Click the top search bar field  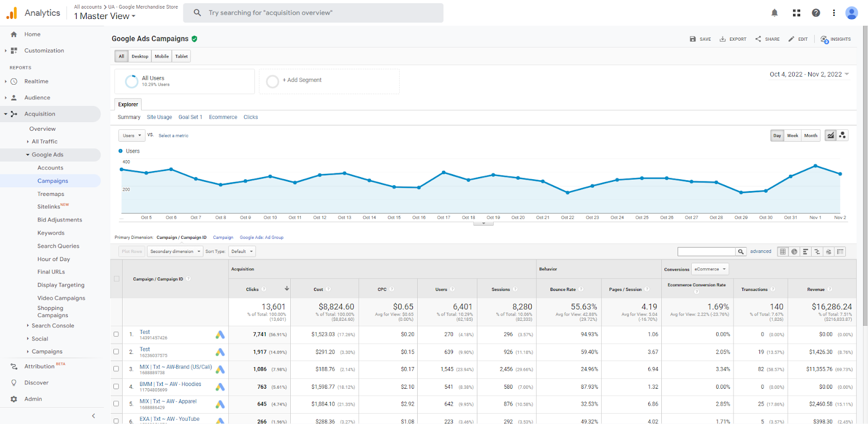tap(313, 12)
